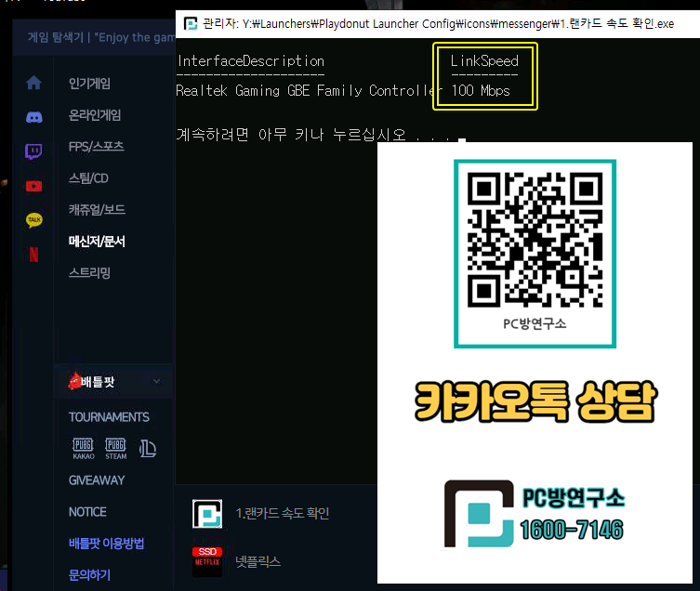This screenshot has height=591, width=700.
Task: Click the 배틀팟 logo label
Action: 92,382
